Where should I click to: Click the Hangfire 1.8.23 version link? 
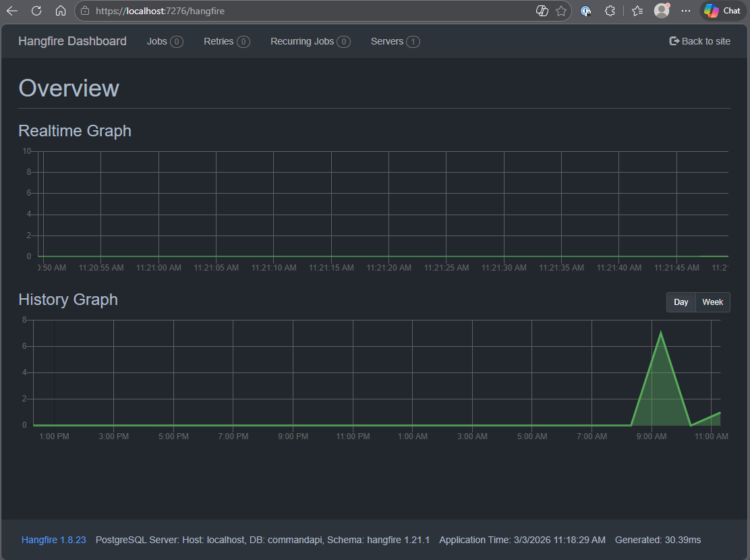click(x=53, y=540)
